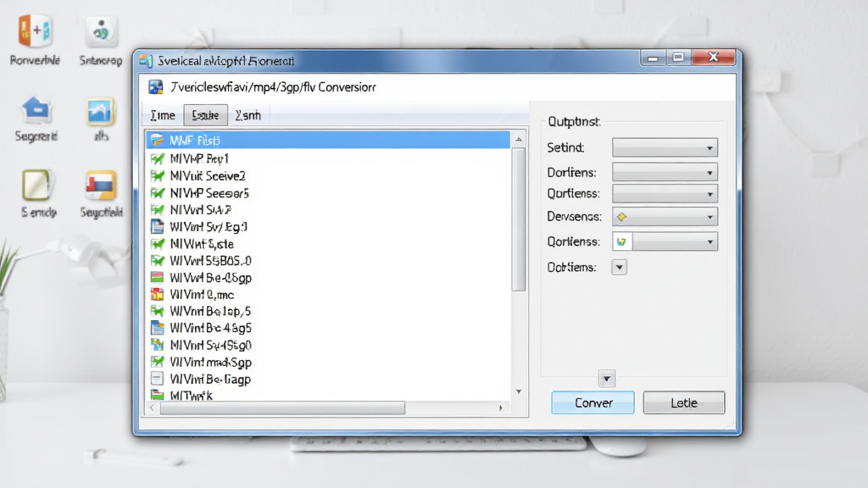Screen dimensions: 868x488
Task: Click the folder icon of MNF Flstl row
Action: pyautogui.click(x=157, y=140)
